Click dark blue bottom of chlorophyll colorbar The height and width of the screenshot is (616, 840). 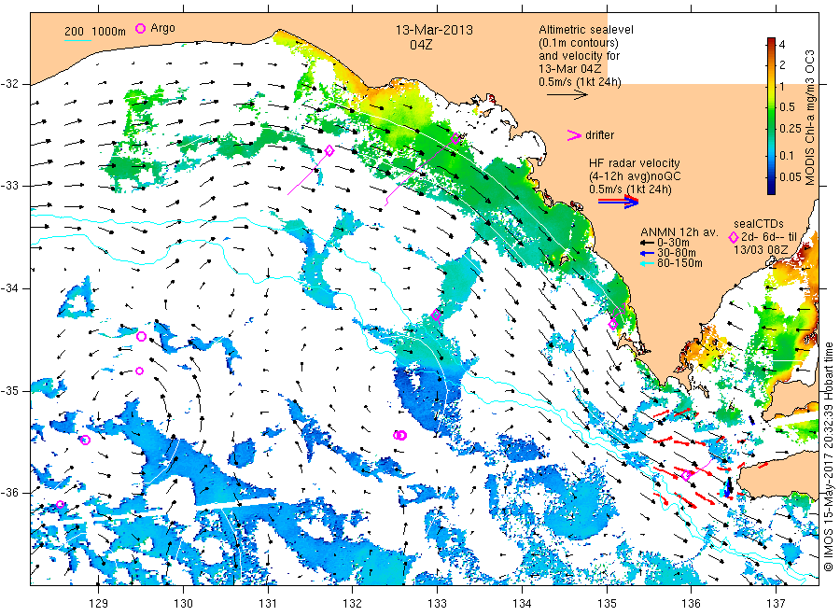(771, 189)
